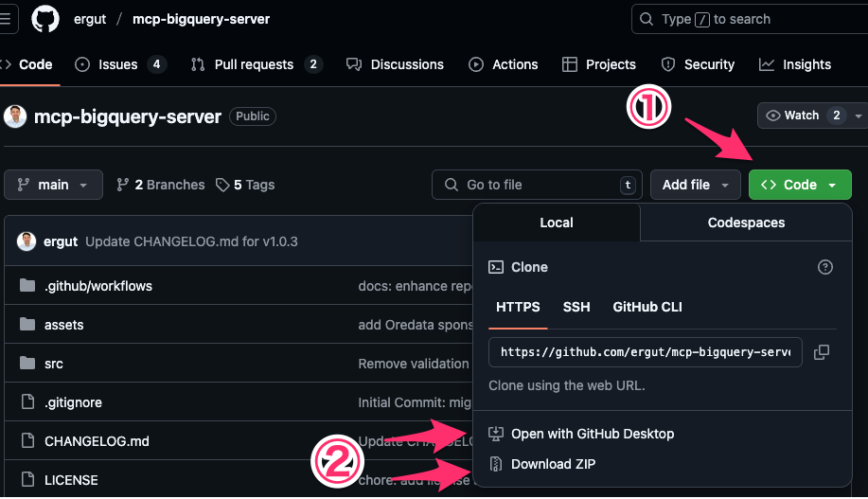Click the file icon beside .gitignore
The width and height of the screenshot is (868, 499).
(x=27, y=401)
